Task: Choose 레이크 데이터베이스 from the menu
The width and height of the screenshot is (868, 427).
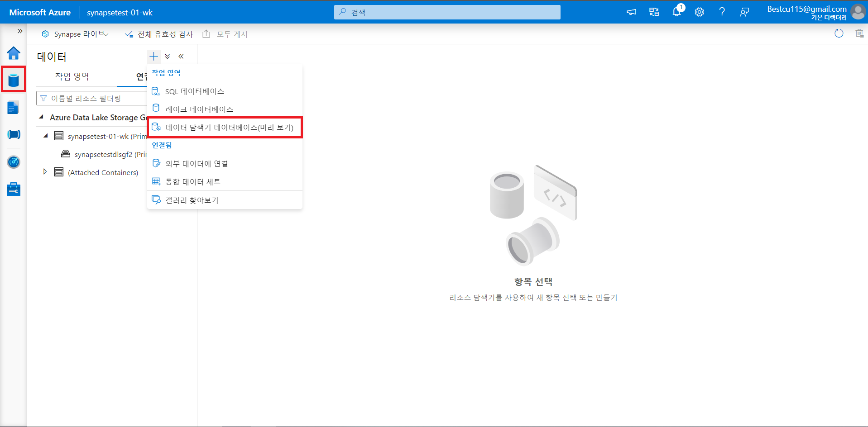Action: point(225,109)
